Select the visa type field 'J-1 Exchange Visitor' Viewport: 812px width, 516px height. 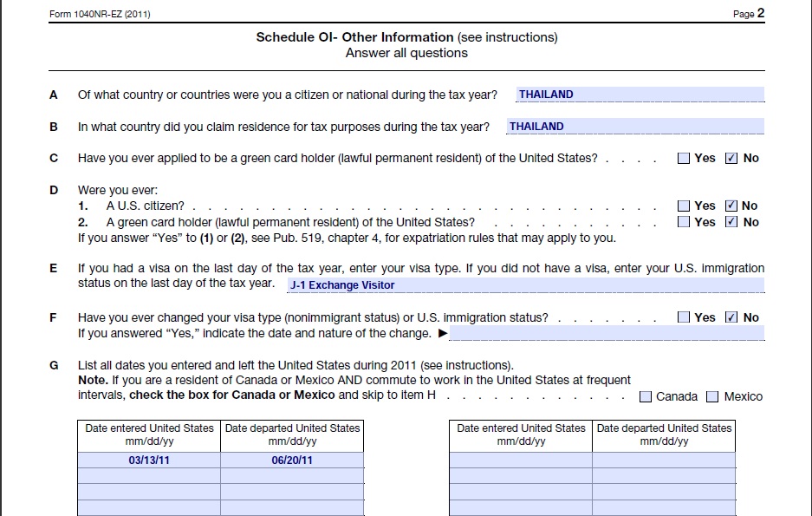pyautogui.click(x=526, y=285)
